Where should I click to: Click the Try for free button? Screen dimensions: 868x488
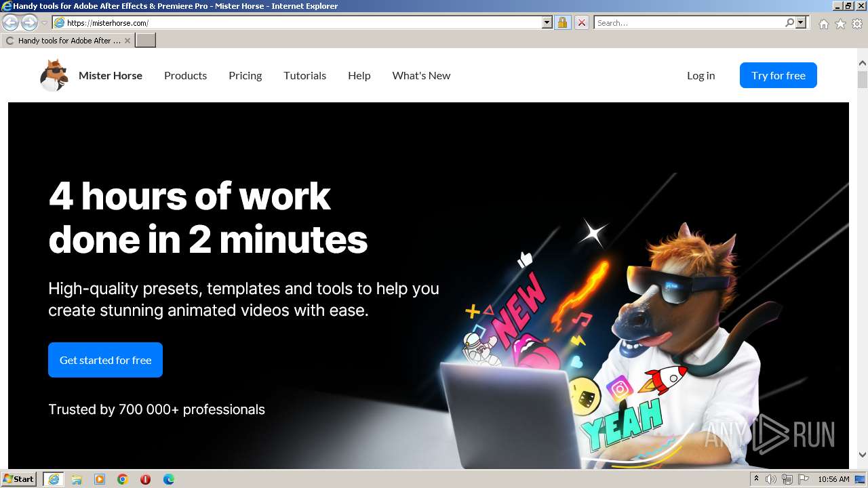point(778,75)
